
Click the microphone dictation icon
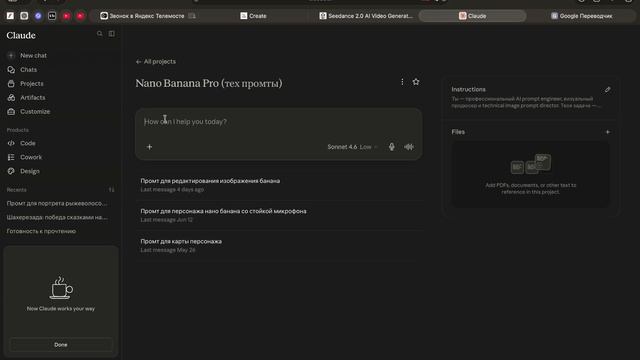pyautogui.click(x=391, y=147)
